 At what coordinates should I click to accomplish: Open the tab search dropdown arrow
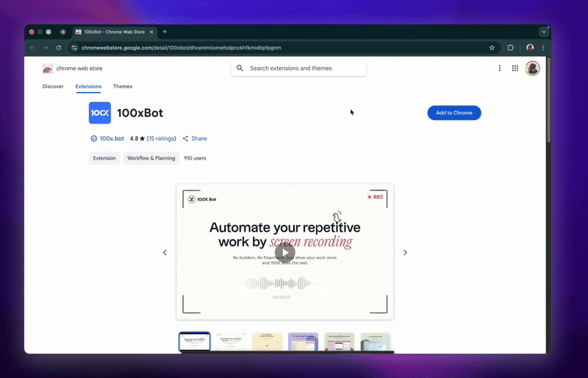click(x=544, y=32)
